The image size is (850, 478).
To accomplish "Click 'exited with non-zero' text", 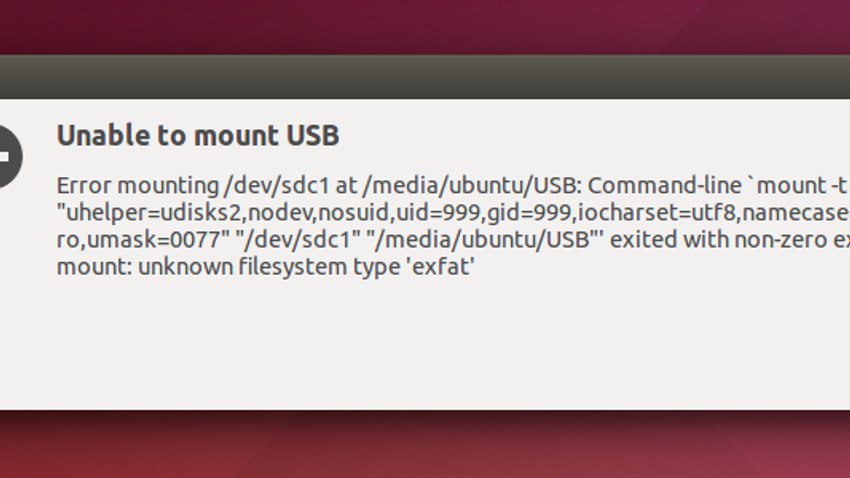I will pos(719,240).
